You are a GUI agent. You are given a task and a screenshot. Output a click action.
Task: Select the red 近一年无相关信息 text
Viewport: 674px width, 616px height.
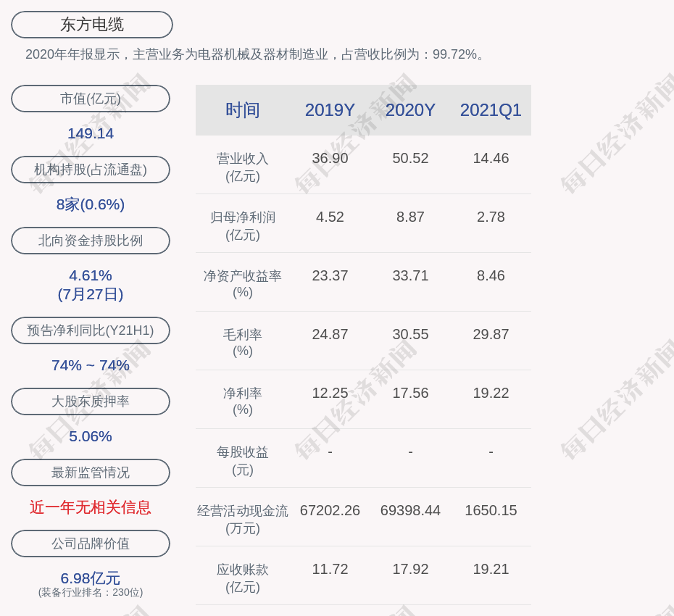pos(91,507)
